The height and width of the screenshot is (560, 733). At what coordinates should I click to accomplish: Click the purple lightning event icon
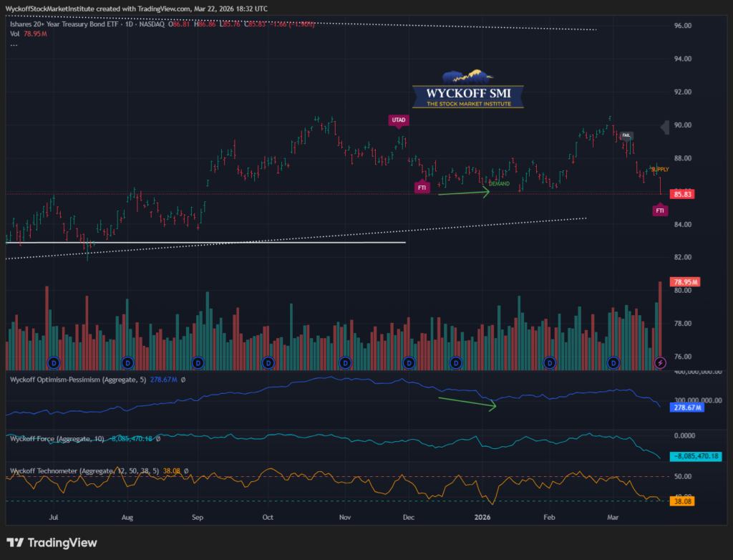pyautogui.click(x=660, y=363)
